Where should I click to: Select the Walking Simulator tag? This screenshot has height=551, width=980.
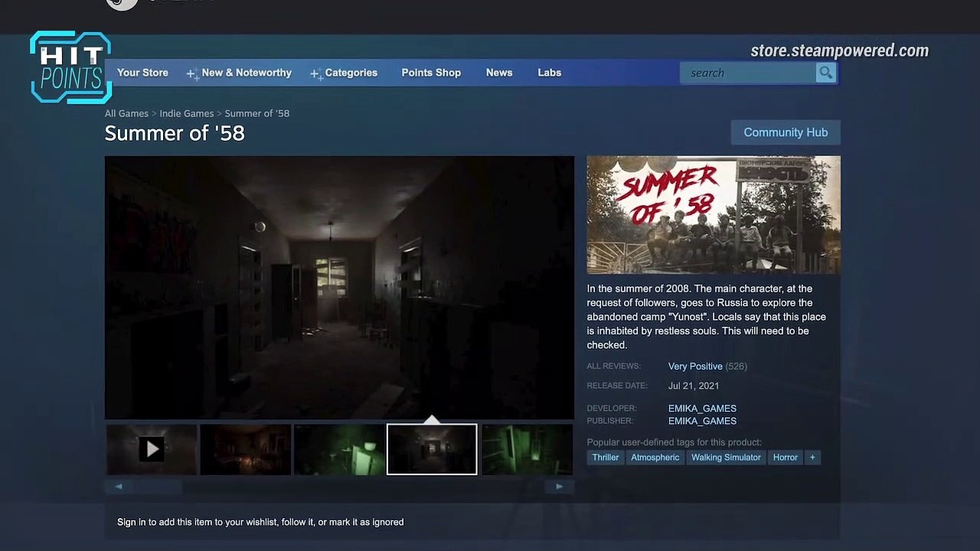click(x=726, y=458)
